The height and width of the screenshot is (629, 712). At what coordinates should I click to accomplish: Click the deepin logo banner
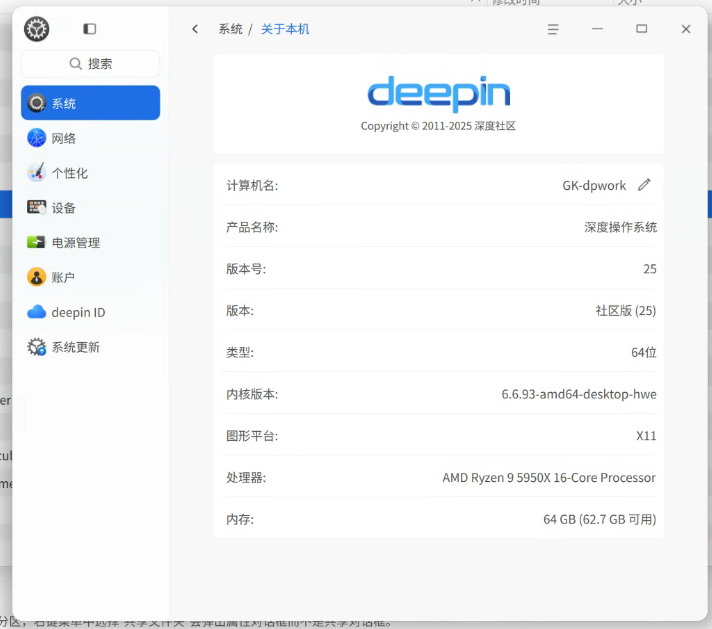pos(438,104)
